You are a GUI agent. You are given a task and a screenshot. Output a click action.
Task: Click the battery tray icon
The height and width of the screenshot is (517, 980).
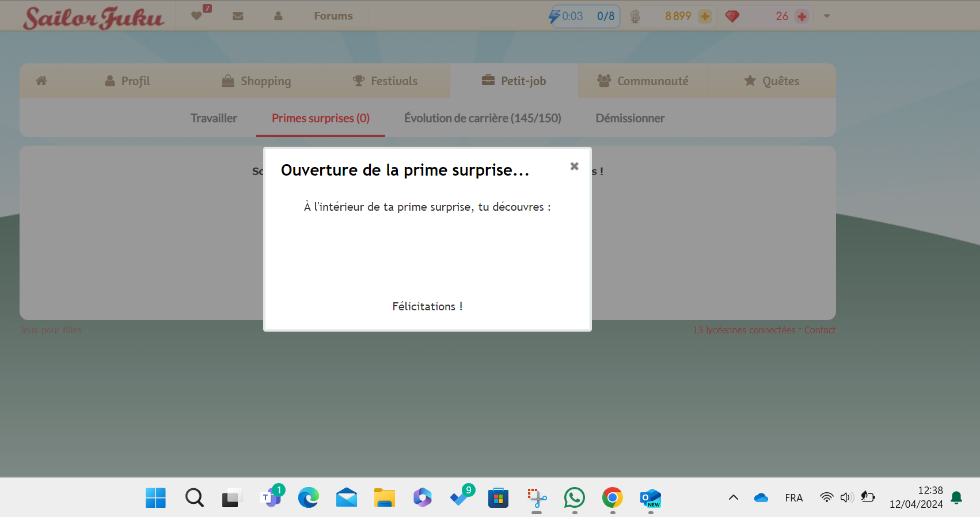pos(867,497)
